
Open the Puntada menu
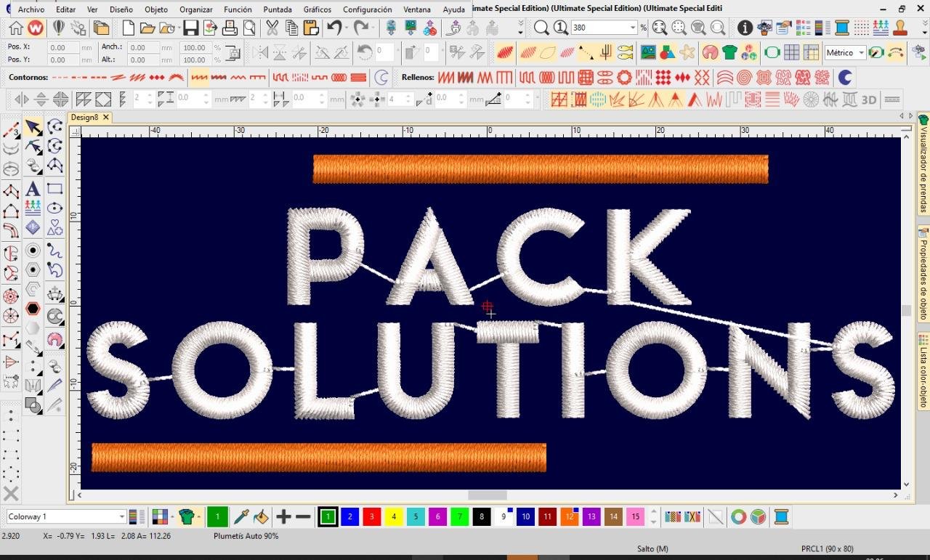(x=277, y=9)
